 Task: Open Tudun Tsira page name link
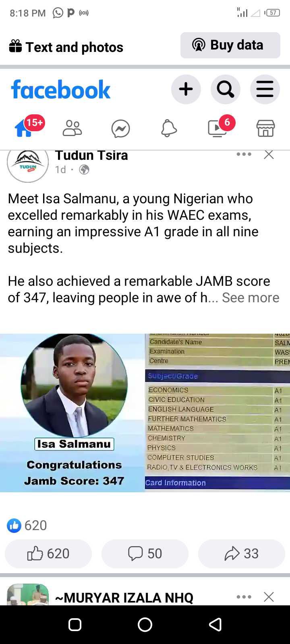pyautogui.click(x=91, y=155)
